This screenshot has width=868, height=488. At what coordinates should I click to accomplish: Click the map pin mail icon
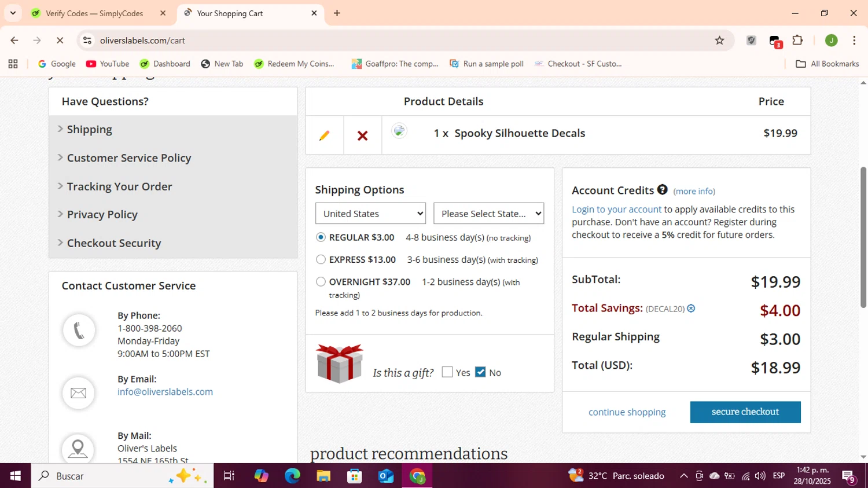[78, 449]
